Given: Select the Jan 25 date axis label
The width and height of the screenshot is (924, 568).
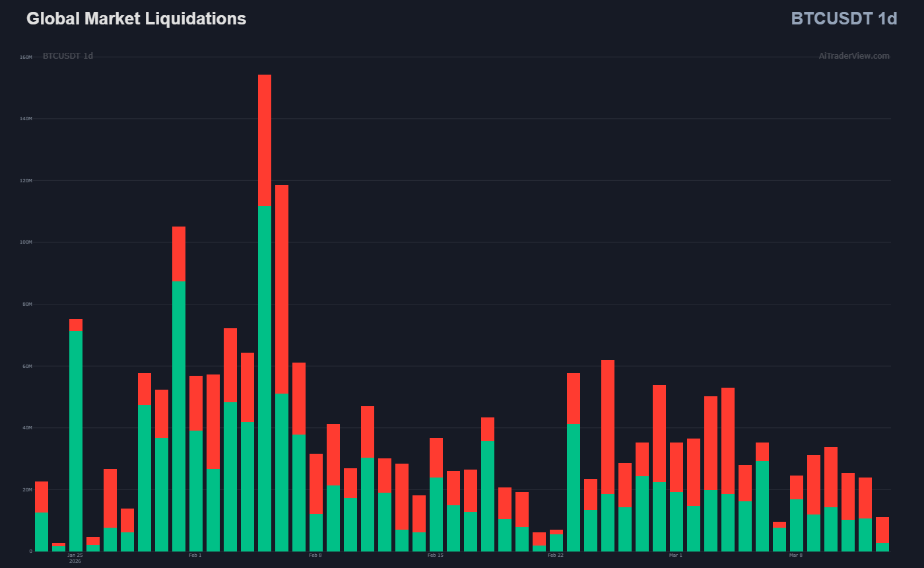Looking at the screenshot, I should (75, 555).
